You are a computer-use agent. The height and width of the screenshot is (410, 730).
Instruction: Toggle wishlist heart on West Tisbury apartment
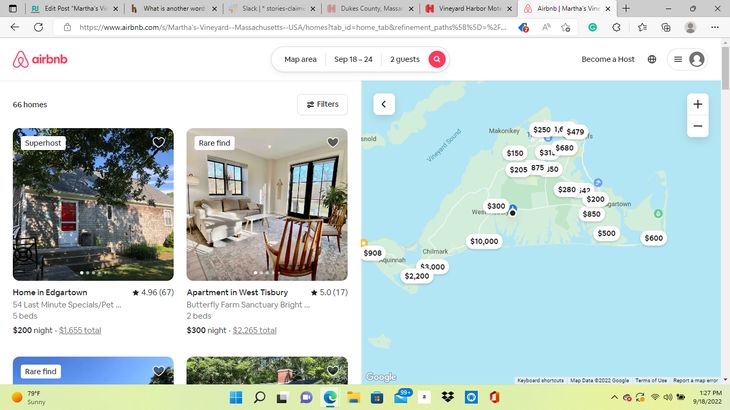pos(332,142)
